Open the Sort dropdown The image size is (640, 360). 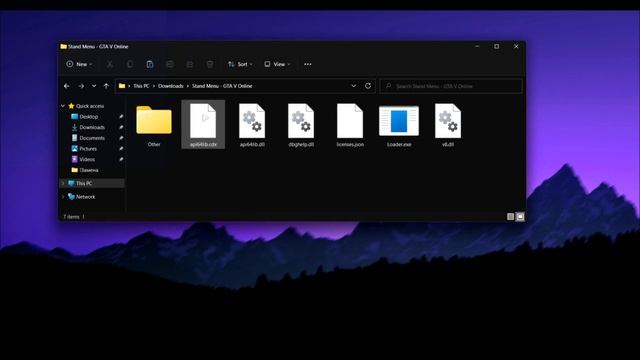pyautogui.click(x=240, y=64)
